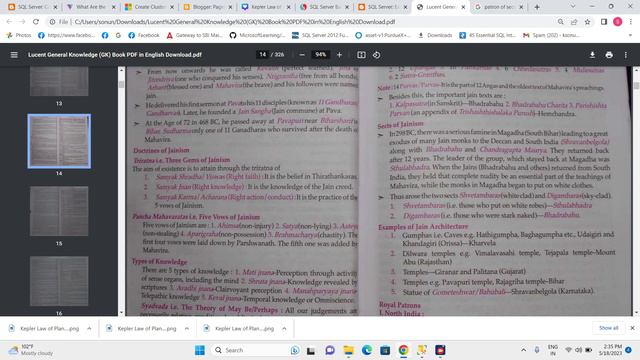Click the taskbar Search box

point(256,350)
